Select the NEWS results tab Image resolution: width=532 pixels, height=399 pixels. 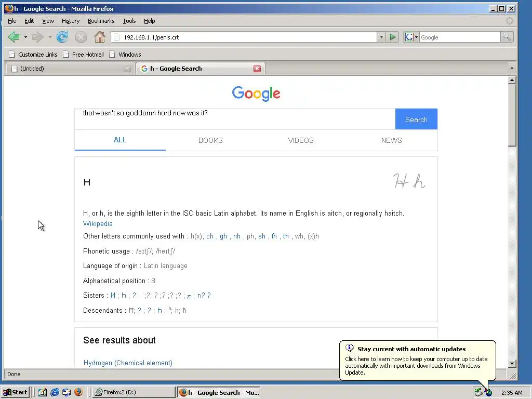coord(391,140)
